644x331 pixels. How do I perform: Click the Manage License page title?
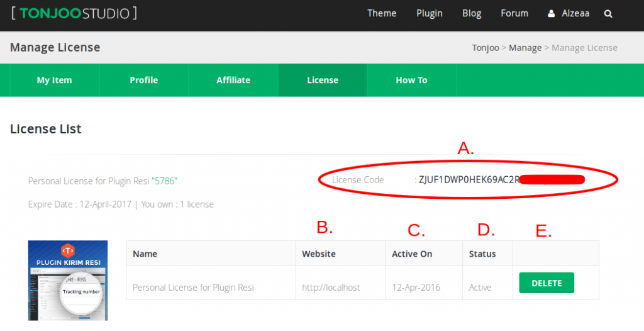55,47
